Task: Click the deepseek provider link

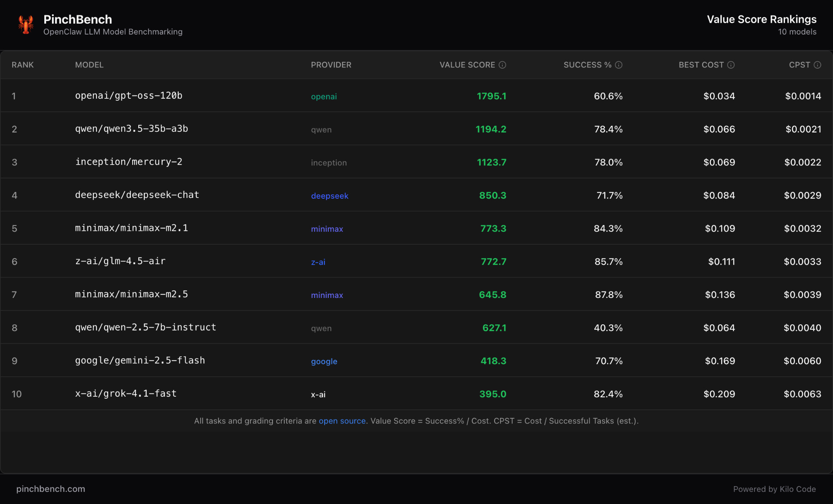Action: [329, 196]
